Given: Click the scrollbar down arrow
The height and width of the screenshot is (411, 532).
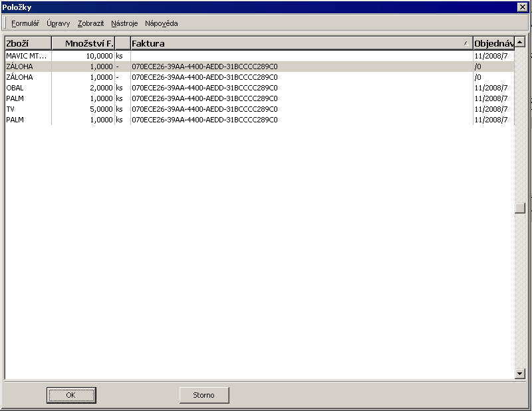Looking at the screenshot, I should (x=521, y=372).
